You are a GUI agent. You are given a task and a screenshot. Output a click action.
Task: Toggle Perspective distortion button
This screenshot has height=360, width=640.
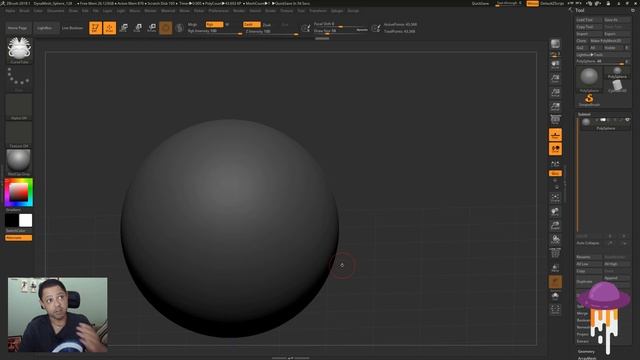tap(555, 121)
